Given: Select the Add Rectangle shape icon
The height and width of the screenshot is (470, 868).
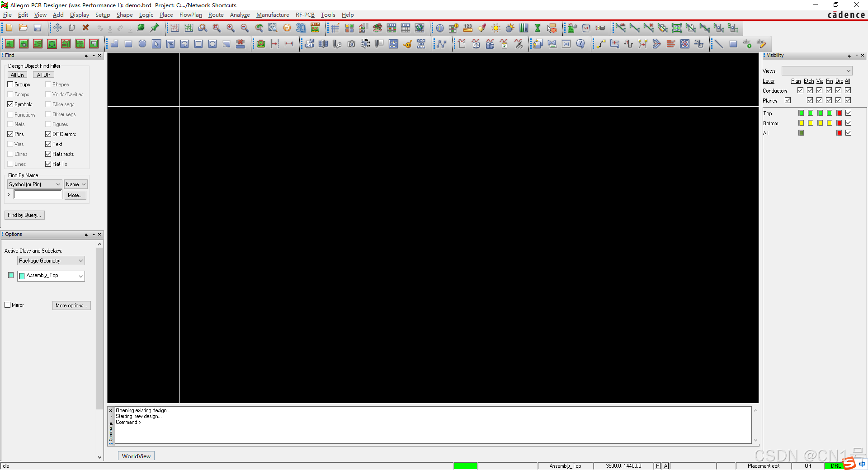Looking at the screenshot, I should click(128, 44).
